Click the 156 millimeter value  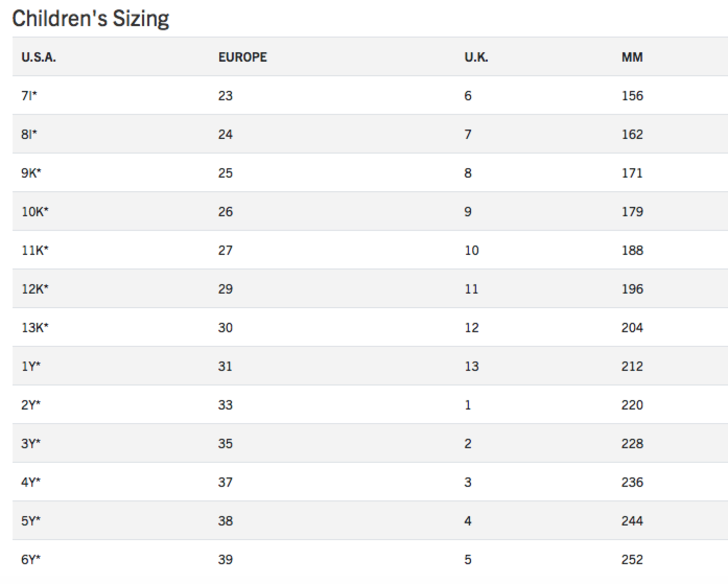point(632,96)
